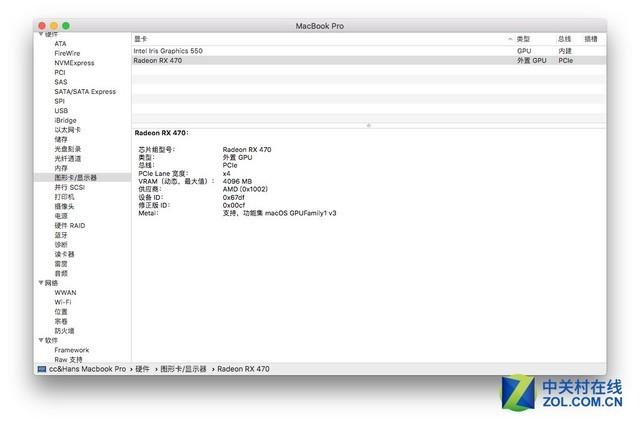640x423 pixels.
Task: Go to 图形卡/显示器 in the path bar
Action: click(x=183, y=369)
